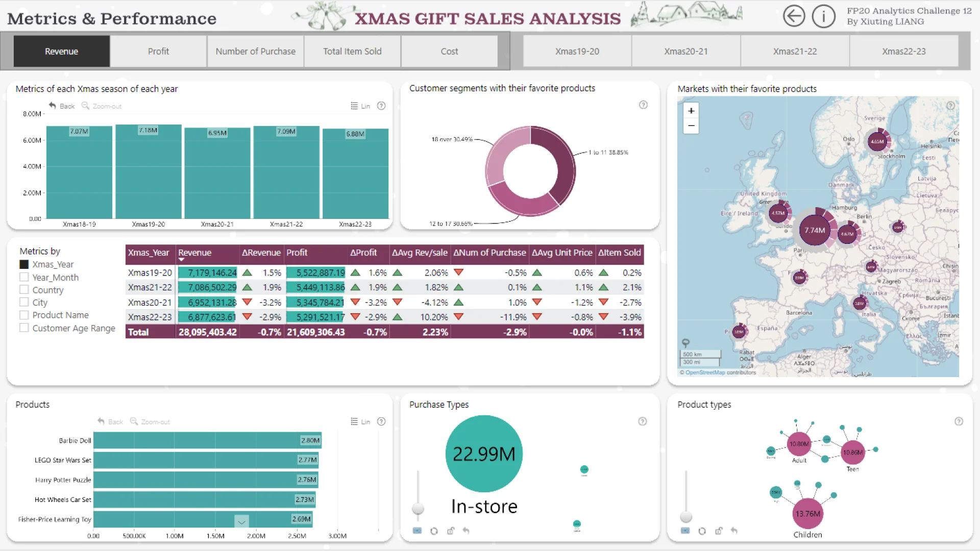Zoom out the map with minus button
Image resolution: width=980 pixels, height=551 pixels.
pyautogui.click(x=691, y=126)
